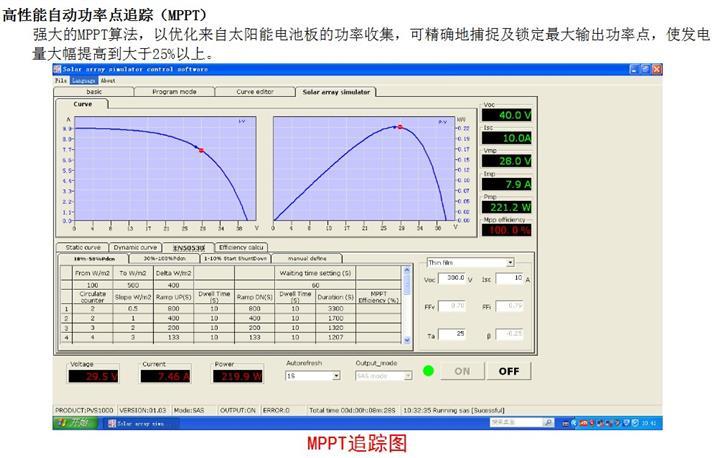The height and width of the screenshot is (458, 720).
Task: Select the Dynamic curve tab
Action: [134, 247]
